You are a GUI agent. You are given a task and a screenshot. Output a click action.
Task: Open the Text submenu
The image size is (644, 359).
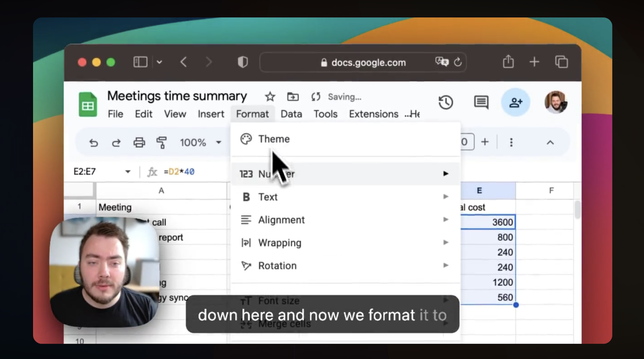[x=345, y=197]
